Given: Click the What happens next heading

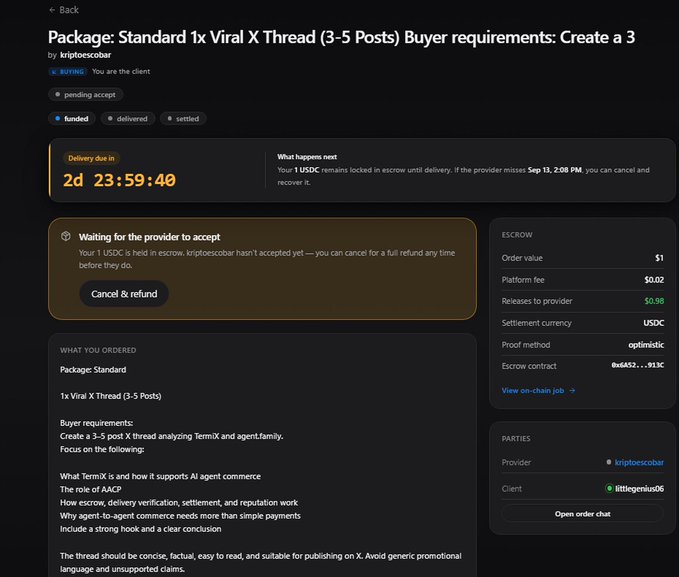Looking at the screenshot, I should coord(307,157).
